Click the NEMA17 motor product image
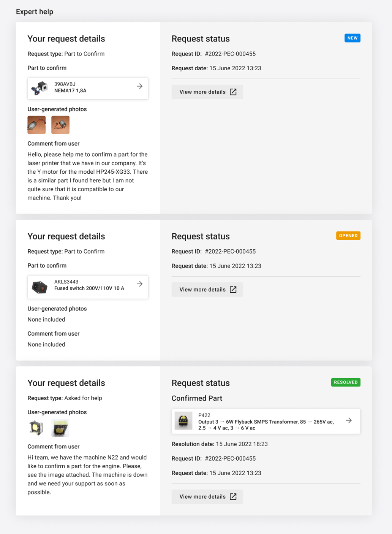This screenshot has width=392, height=534. pyautogui.click(x=40, y=88)
